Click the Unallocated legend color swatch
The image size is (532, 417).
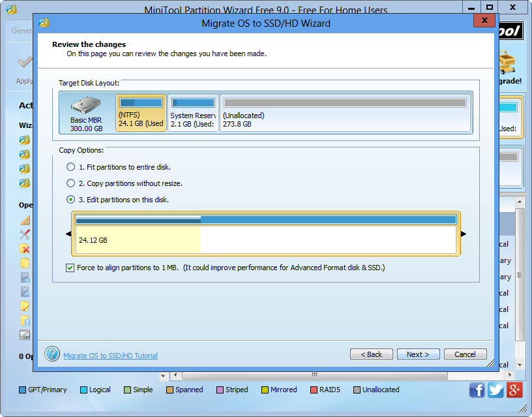click(x=357, y=390)
